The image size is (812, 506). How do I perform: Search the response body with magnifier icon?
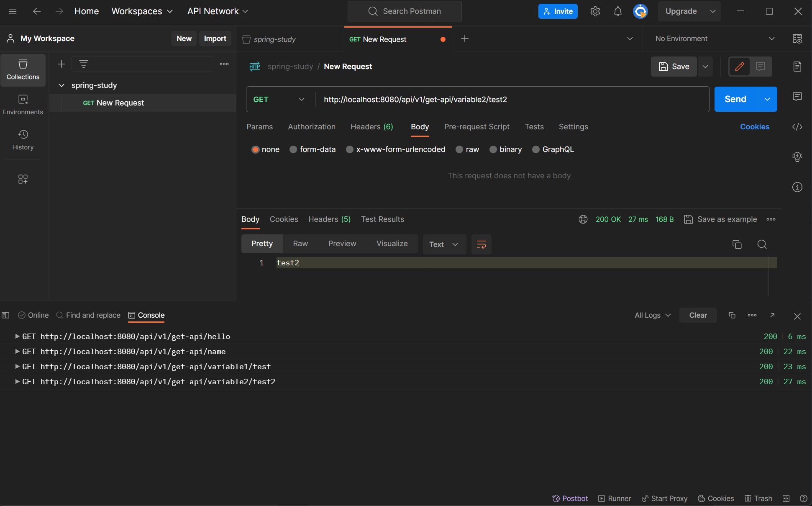pyautogui.click(x=762, y=244)
